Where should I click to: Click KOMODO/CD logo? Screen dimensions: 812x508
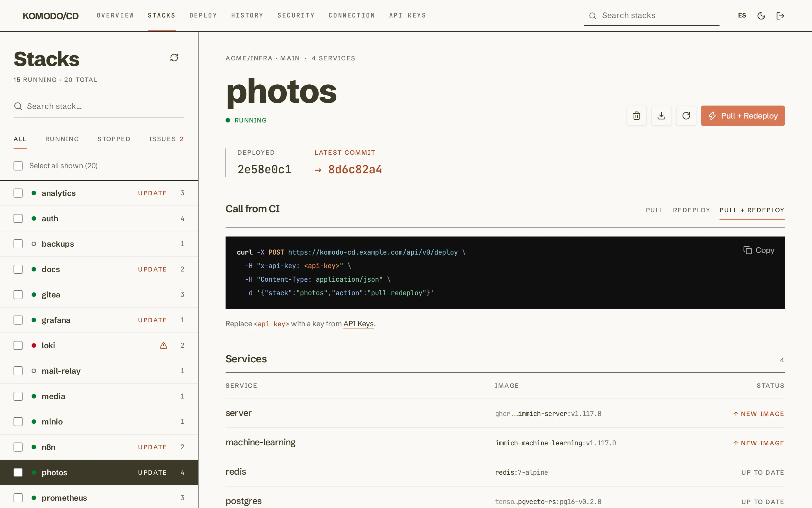point(51,16)
